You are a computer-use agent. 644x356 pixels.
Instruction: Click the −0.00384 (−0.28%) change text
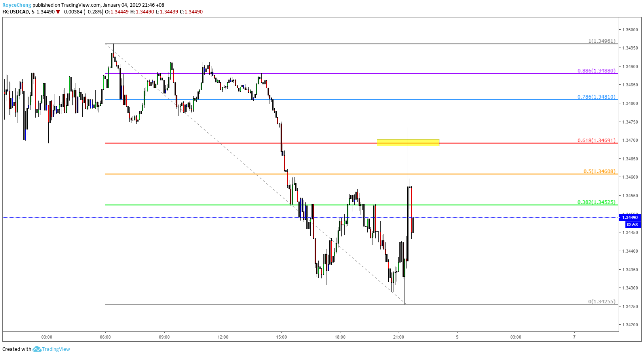coord(82,12)
